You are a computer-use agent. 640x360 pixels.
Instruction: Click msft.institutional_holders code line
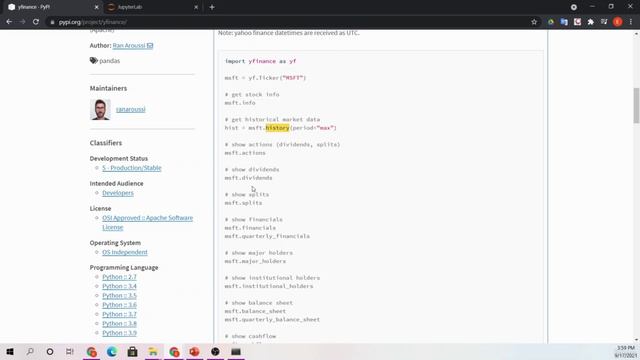point(269,286)
